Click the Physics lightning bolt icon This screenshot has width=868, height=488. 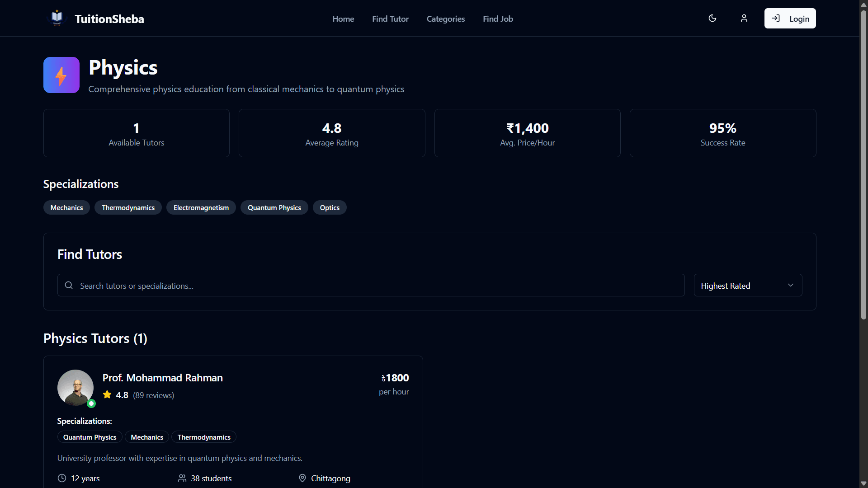tap(61, 75)
